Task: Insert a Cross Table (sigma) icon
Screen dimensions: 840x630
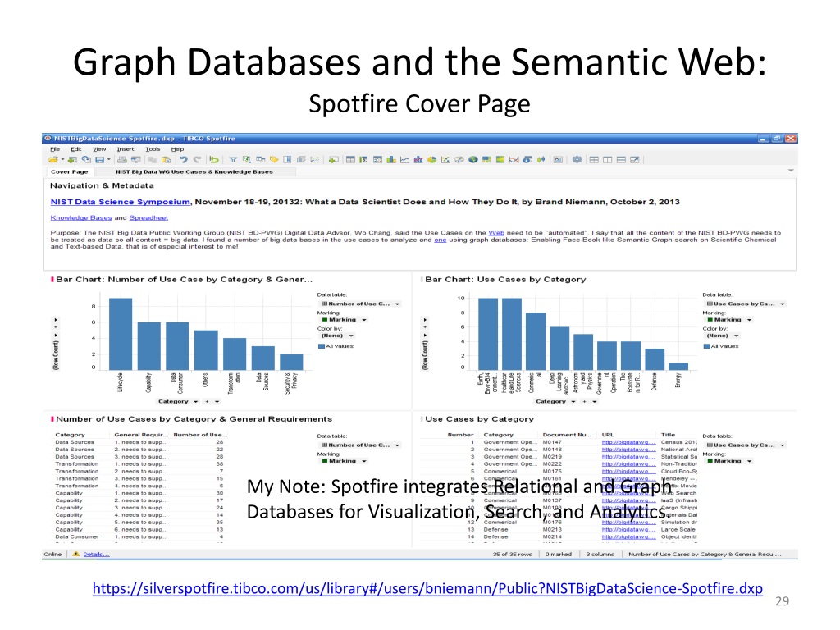Action: pyautogui.click(x=363, y=160)
